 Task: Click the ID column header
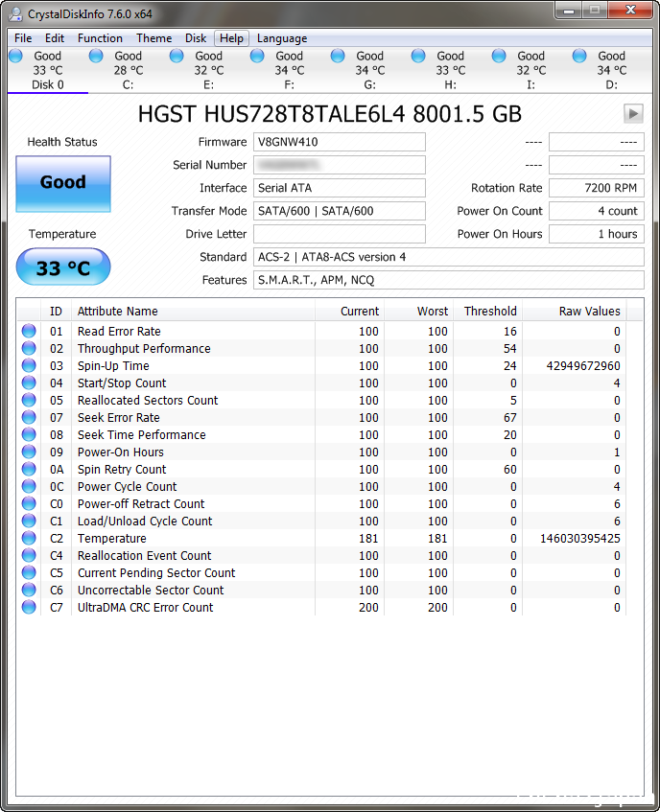pyautogui.click(x=56, y=312)
